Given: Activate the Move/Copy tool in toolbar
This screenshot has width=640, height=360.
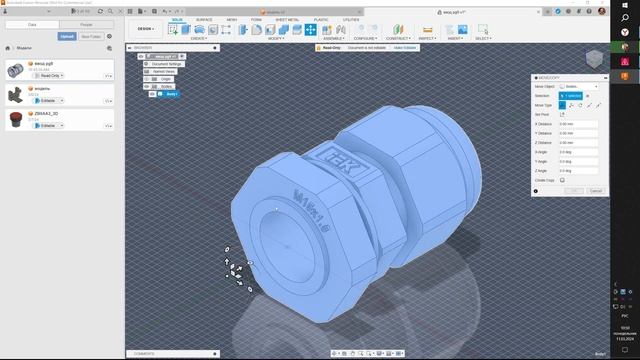Looking at the screenshot, I should pyautogui.click(x=311, y=29).
